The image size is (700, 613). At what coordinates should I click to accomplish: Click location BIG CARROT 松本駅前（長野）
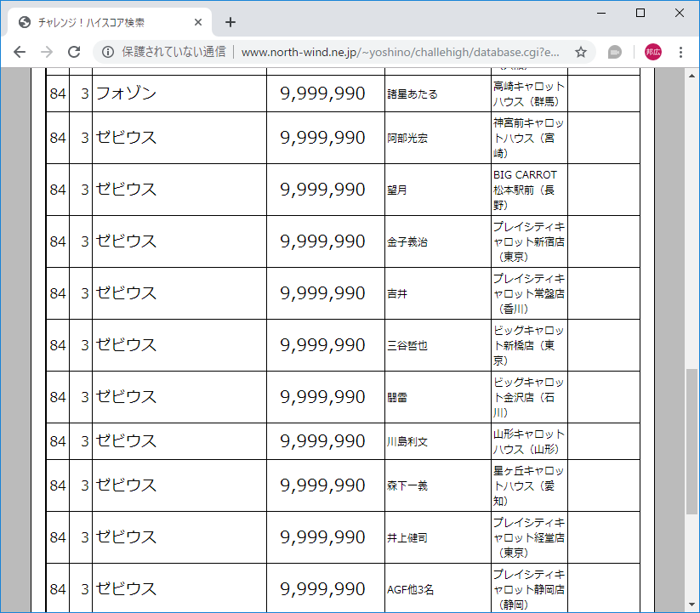pos(526,190)
